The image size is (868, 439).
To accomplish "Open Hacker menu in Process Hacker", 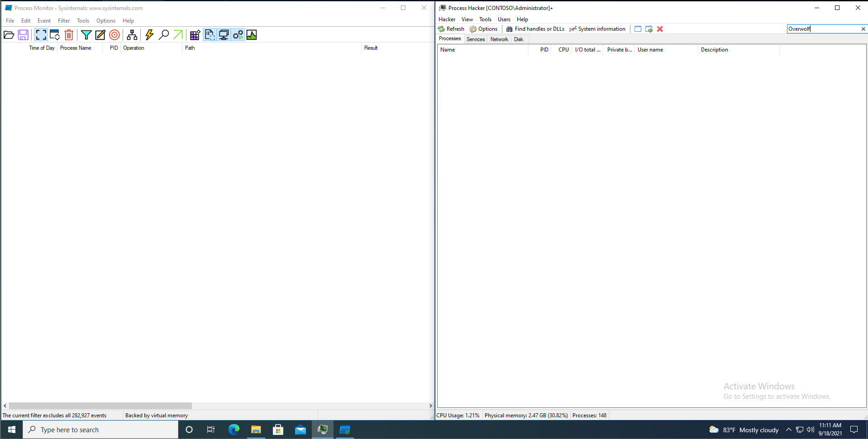I will [x=447, y=19].
